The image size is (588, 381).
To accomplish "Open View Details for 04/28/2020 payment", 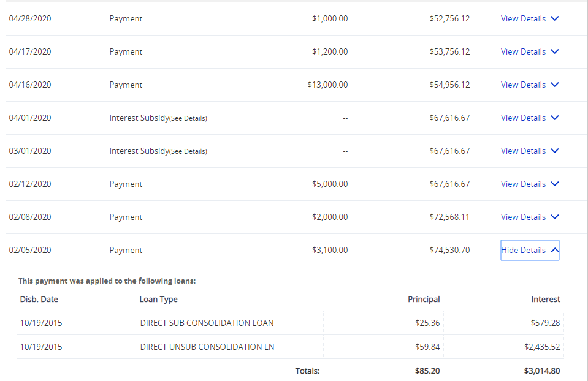I will (x=523, y=19).
